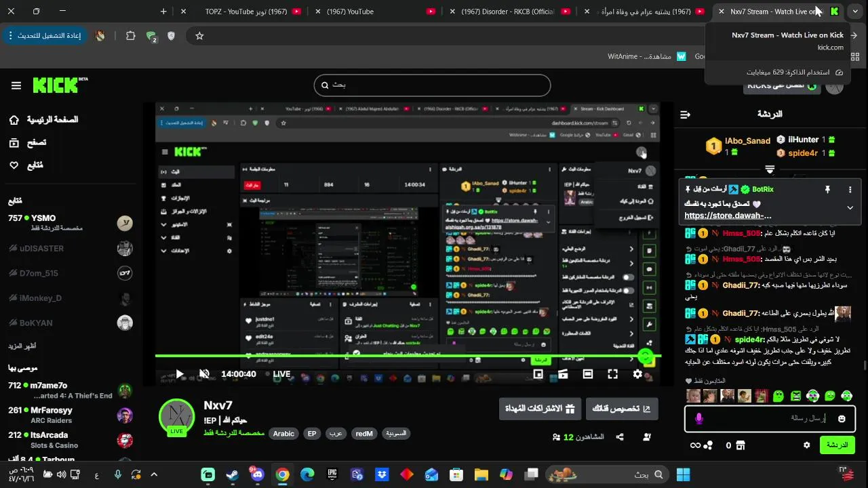Select the Arabic tag
The width and height of the screenshot is (868, 488).
pos(283,434)
